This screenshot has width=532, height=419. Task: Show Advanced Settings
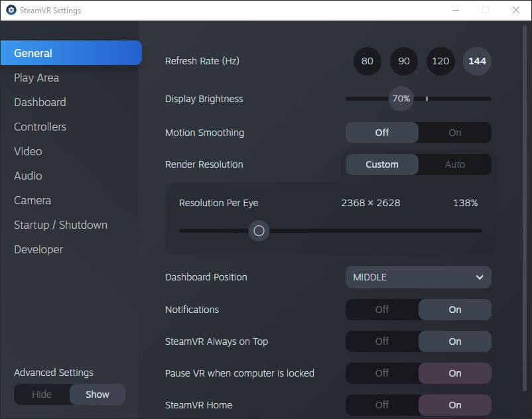[x=98, y=394]
